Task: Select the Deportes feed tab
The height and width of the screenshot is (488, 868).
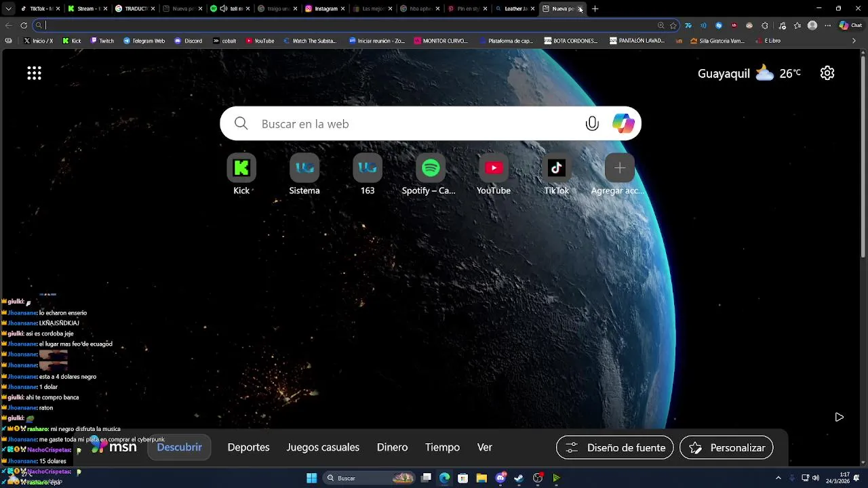Action: [248, 447]
